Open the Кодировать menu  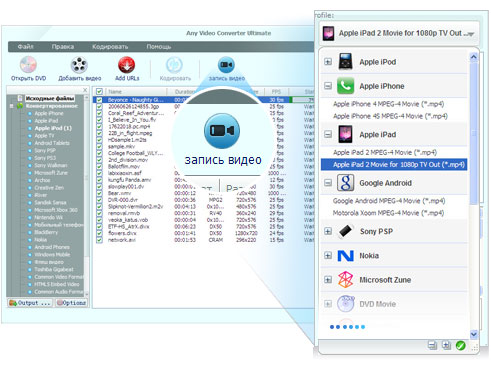(110, 47)
